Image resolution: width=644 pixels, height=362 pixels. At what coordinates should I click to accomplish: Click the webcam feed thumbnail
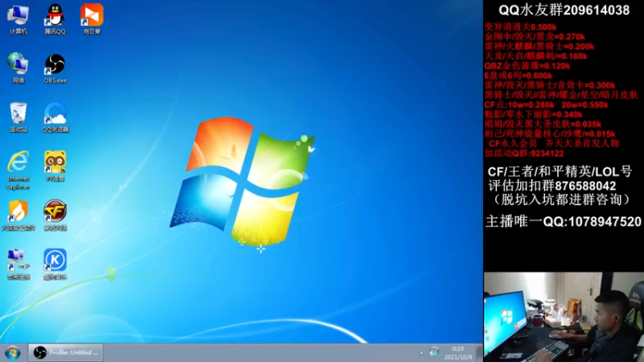[x=563, y=317]
